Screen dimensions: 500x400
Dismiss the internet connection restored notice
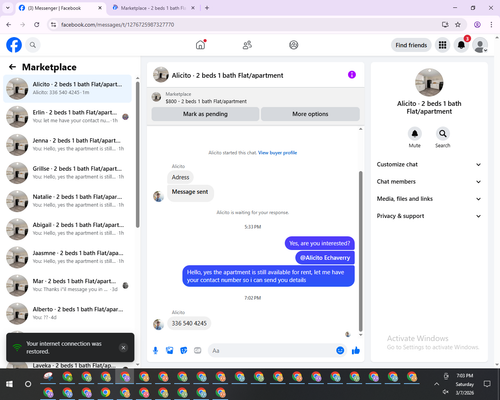point(123,348)
